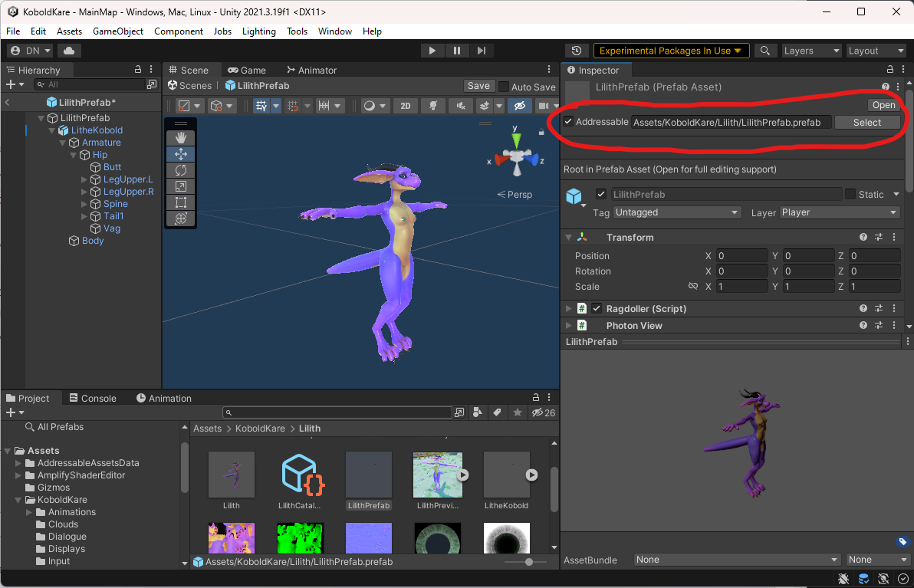Open the Component menu
The width and height of the screenshot is (914, 588).
[179, 31]
